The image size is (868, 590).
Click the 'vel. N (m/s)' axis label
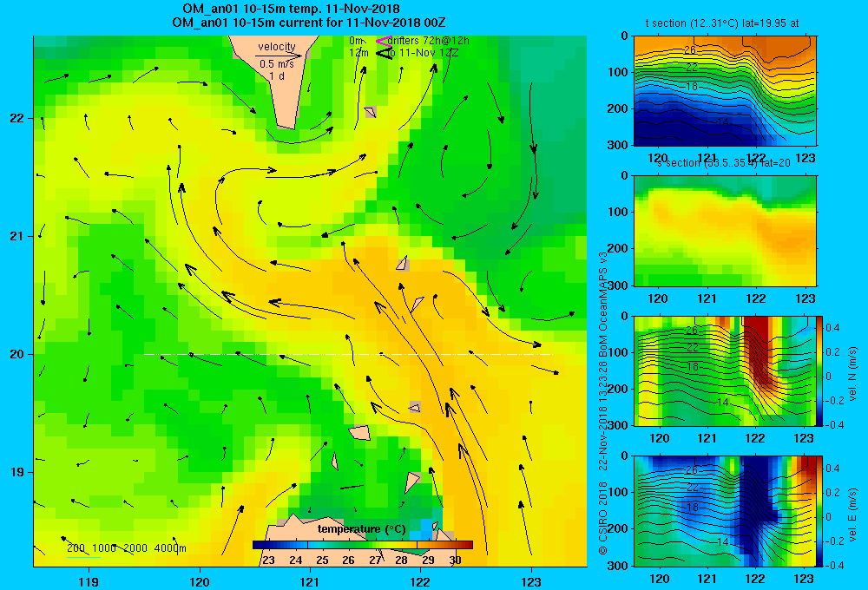coord(852,374)
